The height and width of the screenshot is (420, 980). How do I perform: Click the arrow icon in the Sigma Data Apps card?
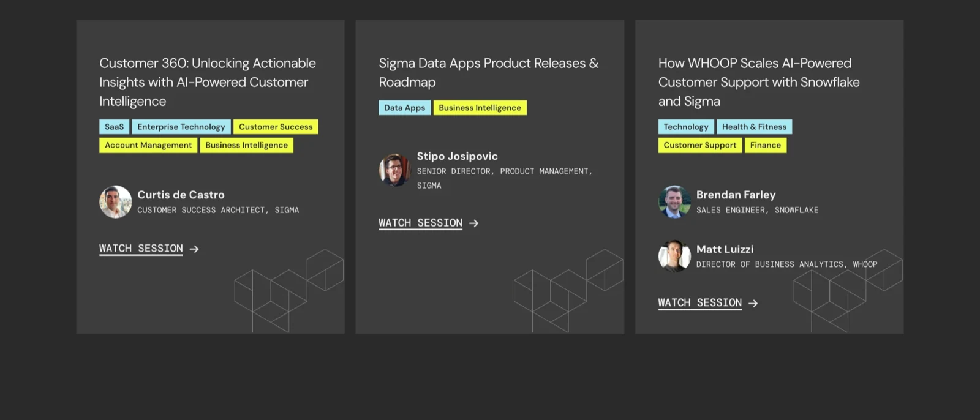(x=473, y=223)
